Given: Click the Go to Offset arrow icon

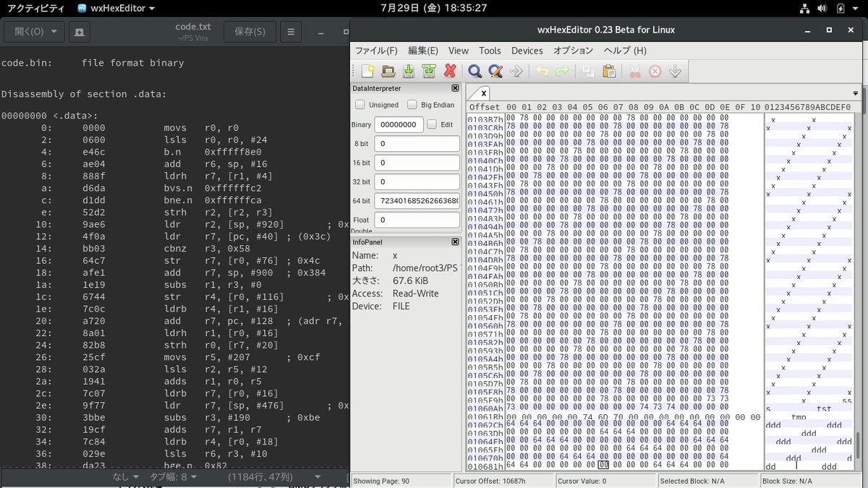Looking at the screenshot, I should pos(516,71).
